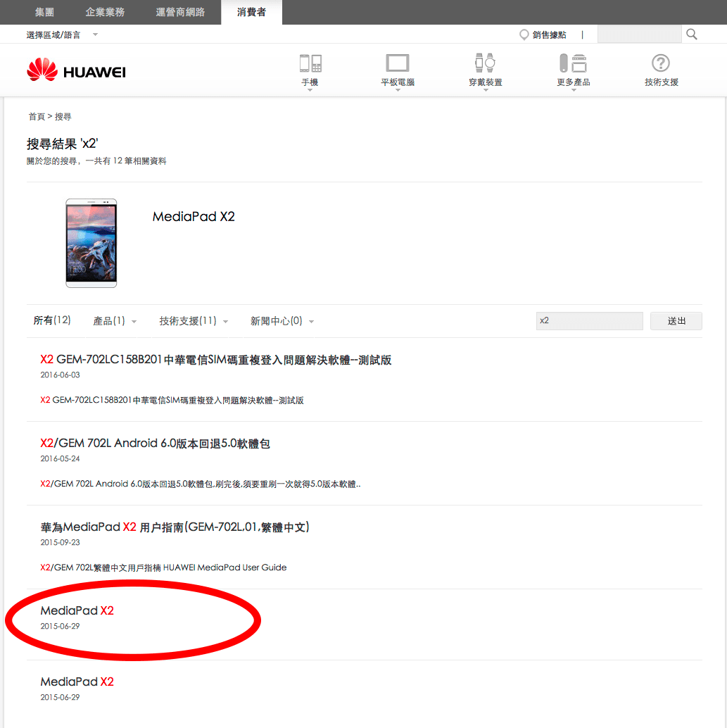Click the magnifier search icon at top
Screen dimensions: 727x728
tap(692, 34)
